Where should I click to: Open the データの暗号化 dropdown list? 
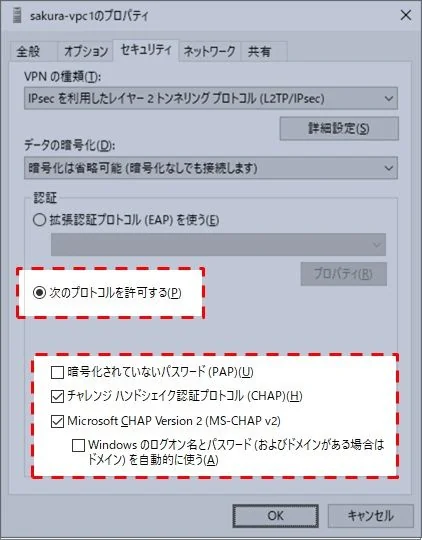[211, 168]
